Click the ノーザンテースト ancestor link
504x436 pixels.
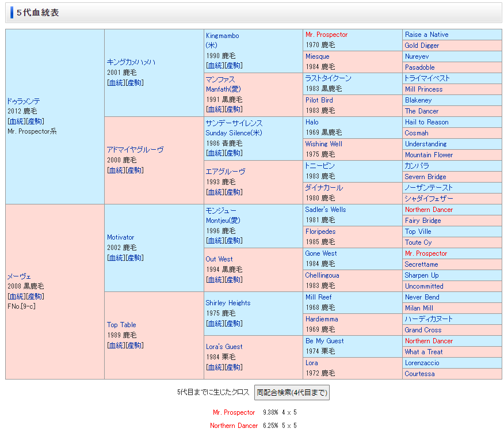coord(429,188)
